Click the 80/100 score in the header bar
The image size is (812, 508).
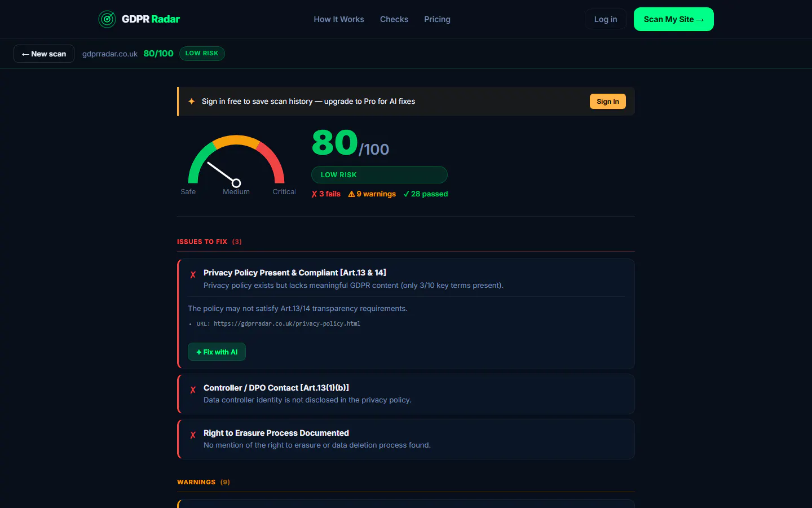click(x=158, y=54)
